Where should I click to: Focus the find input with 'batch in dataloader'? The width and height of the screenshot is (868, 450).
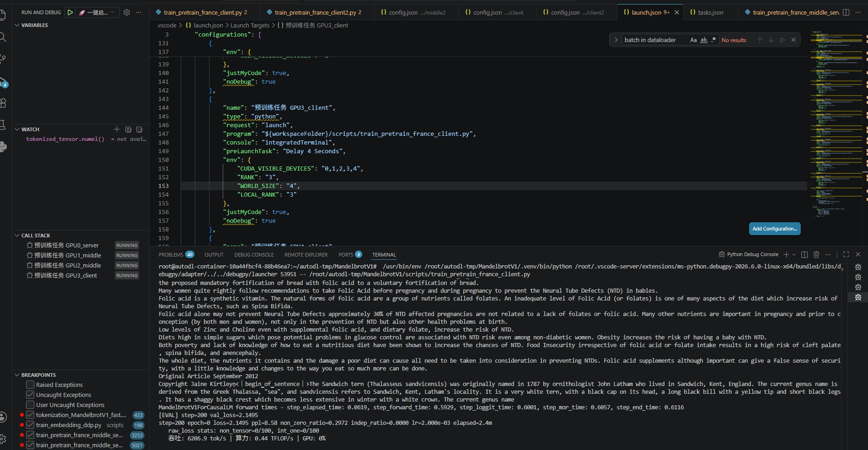point(655,40)
